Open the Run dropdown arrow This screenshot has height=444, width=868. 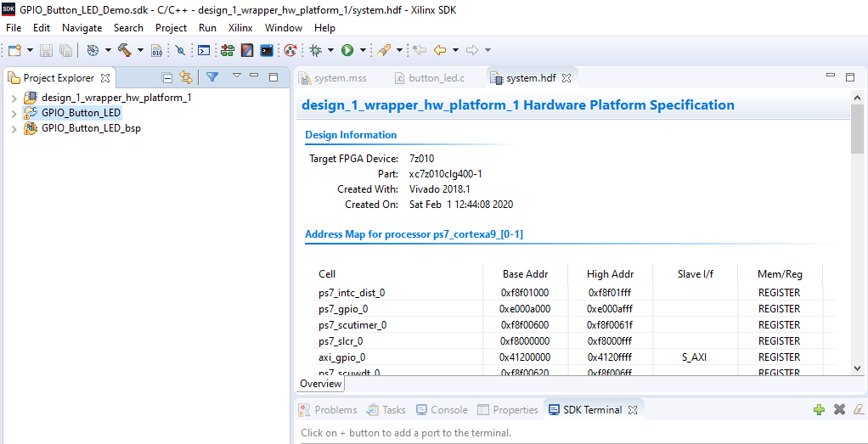pyautogui.click(x=363, y=50)
